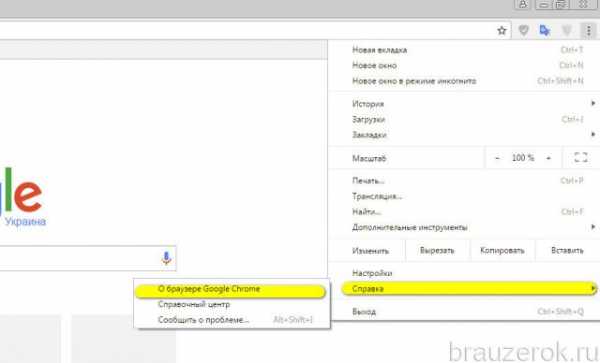600x363 pixels.
Task: Decrease zoom with the minus button
Action: (x=497, y=158)
